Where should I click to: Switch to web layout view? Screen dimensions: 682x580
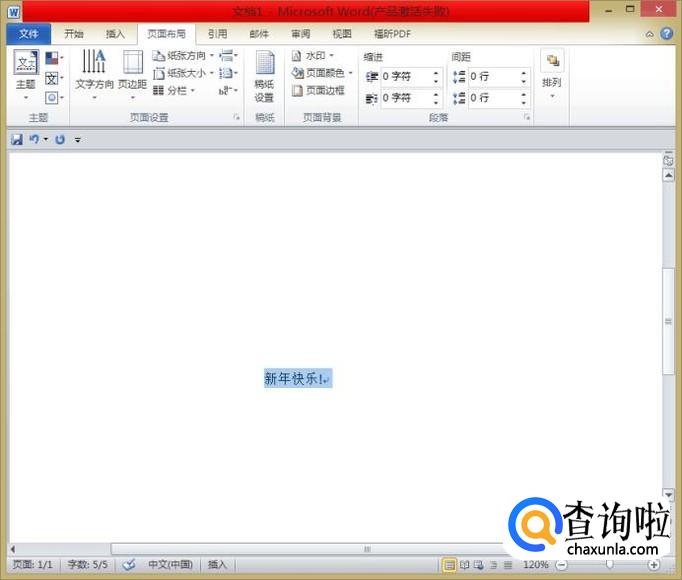coord(479,565)
